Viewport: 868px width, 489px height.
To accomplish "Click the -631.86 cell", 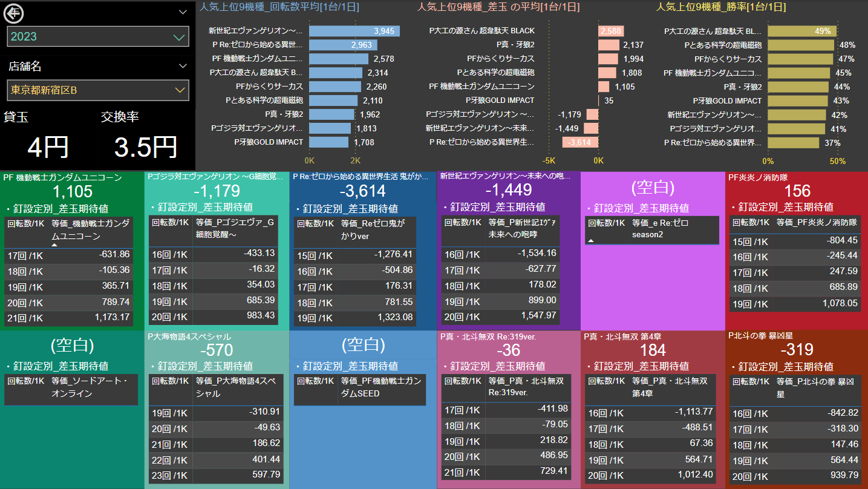I will [115, 254].
